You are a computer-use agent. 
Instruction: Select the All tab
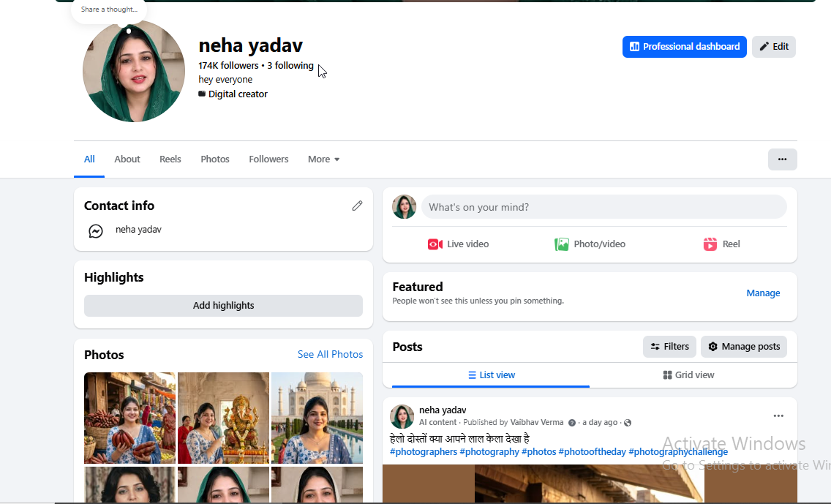pos(89,159)
